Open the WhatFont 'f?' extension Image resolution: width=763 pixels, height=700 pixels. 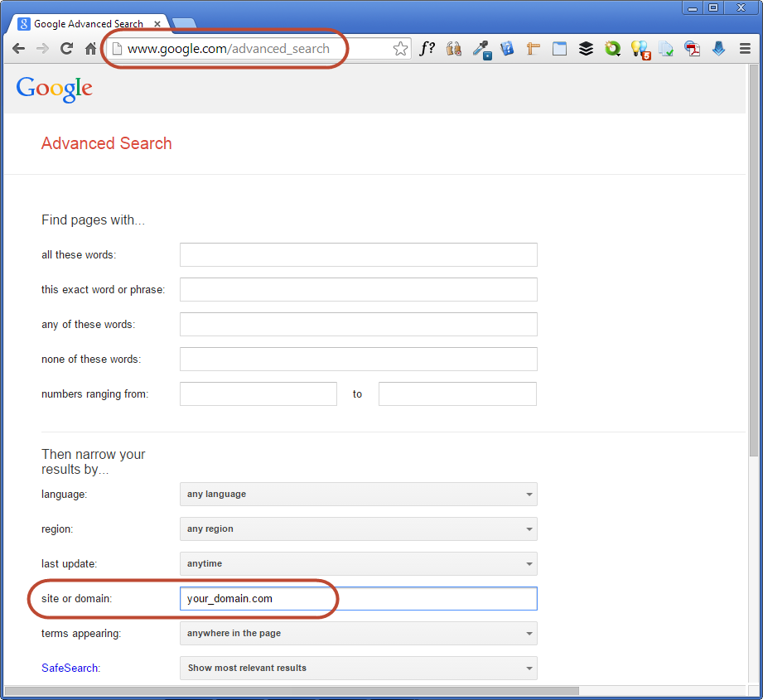point(427,48)
